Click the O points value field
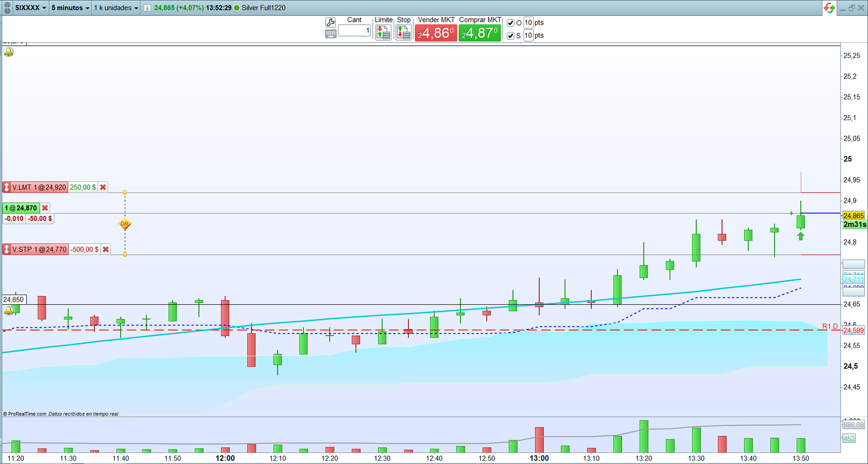Viewport: 868px width, 464px height. tap(528, 23)
